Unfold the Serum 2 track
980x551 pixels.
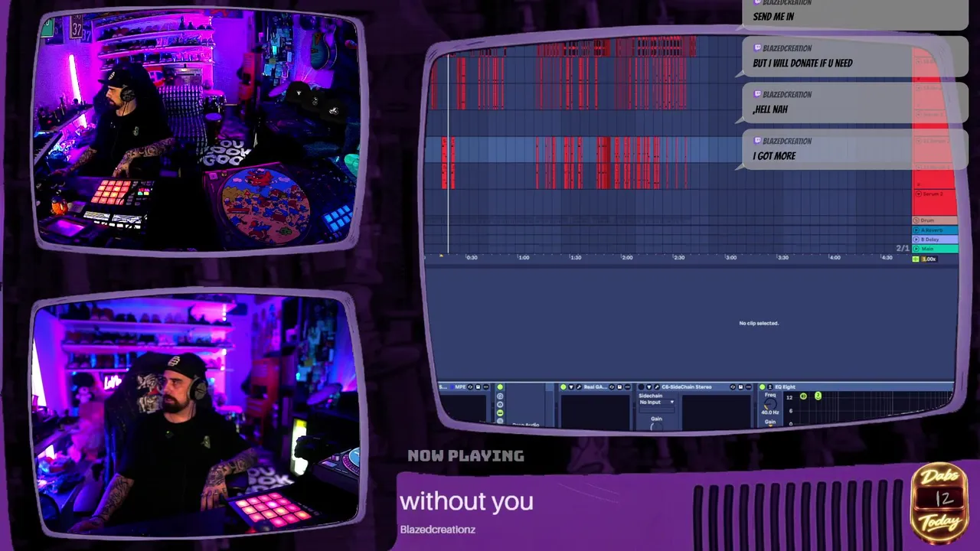(919, 194)
